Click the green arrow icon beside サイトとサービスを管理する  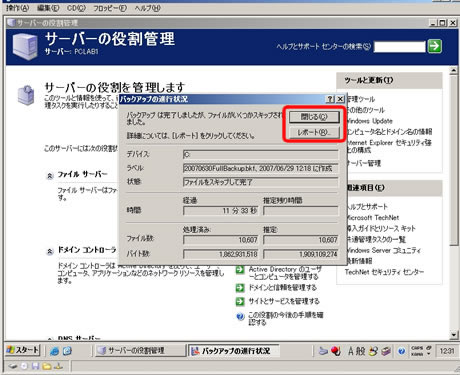[x=240, y=301]
